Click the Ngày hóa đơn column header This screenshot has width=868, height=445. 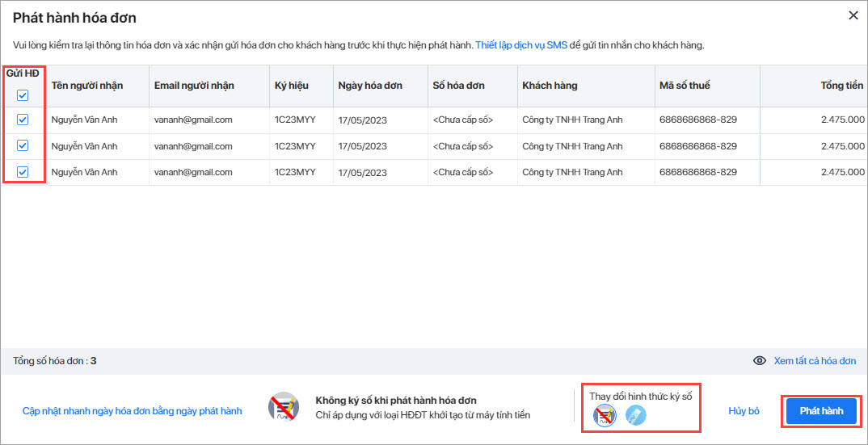370,86
